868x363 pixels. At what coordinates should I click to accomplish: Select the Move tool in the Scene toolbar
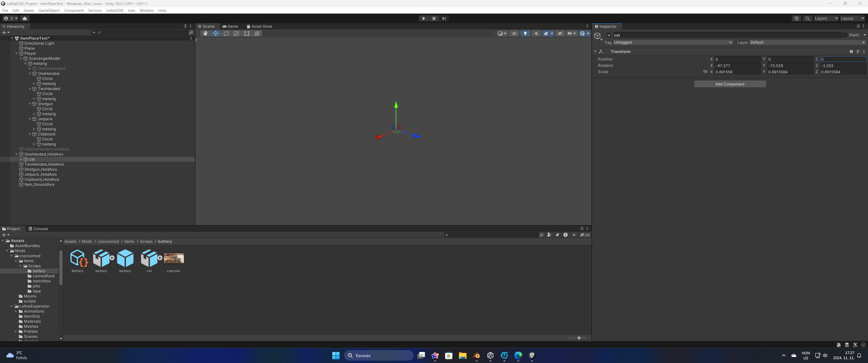coord(216,33)
